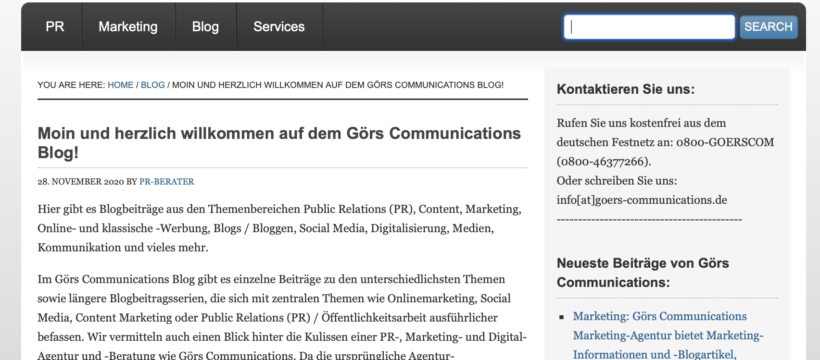Focus the search input field
Viewport: 820px width, 360px height.
(x=649, y=27)
